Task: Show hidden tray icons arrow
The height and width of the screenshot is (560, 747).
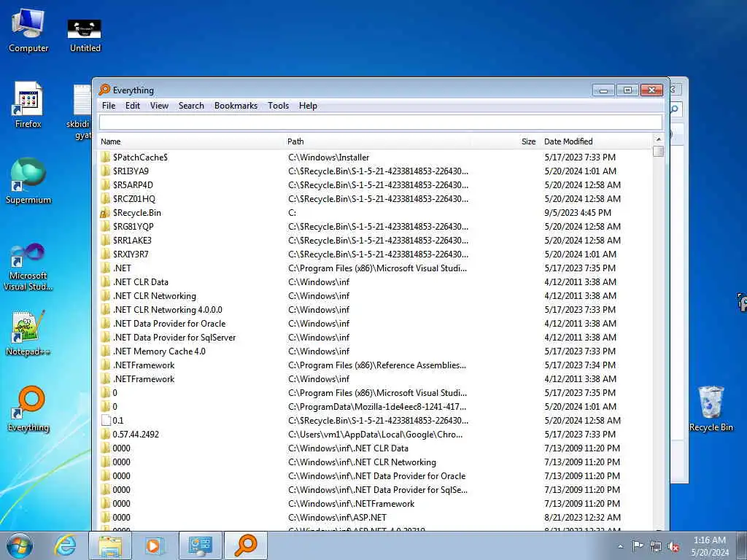Action: pyautogui.click(x=620, y=546)
